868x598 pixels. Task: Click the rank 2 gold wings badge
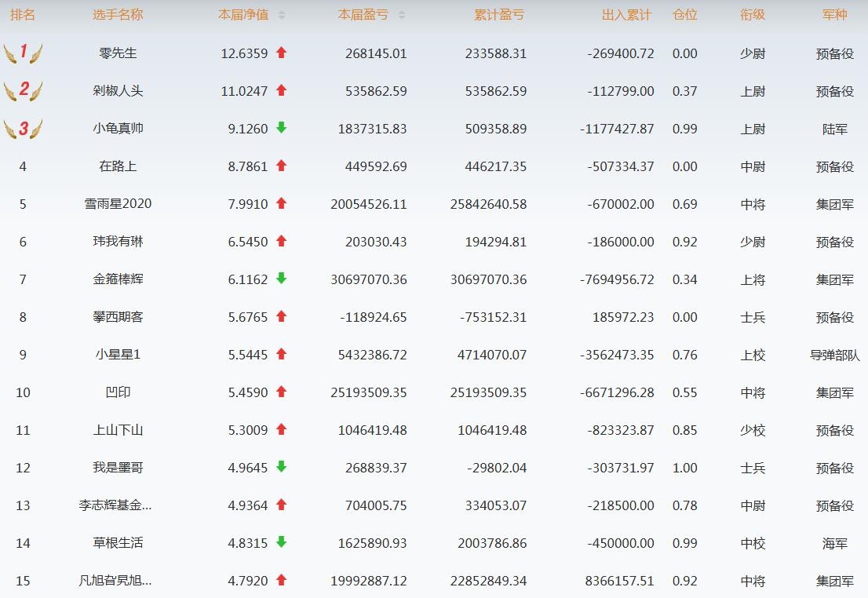click(x=23, y=91)
